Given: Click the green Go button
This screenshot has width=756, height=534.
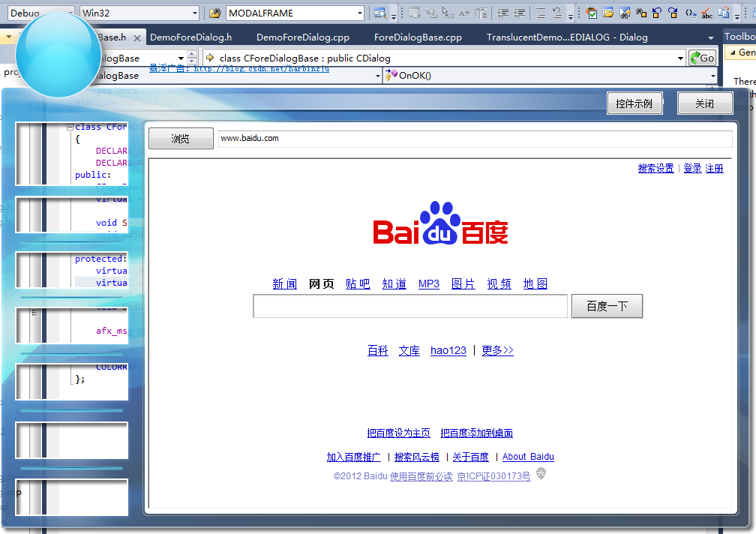Looking at the screenshot, I should pos(702,58).
